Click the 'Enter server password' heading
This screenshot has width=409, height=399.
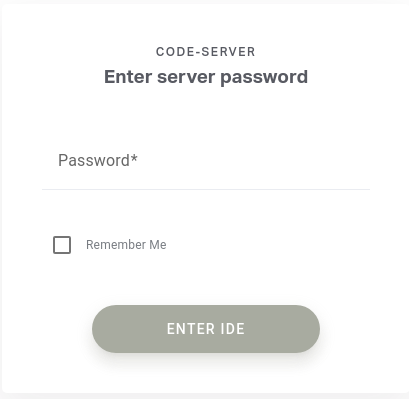206,77
